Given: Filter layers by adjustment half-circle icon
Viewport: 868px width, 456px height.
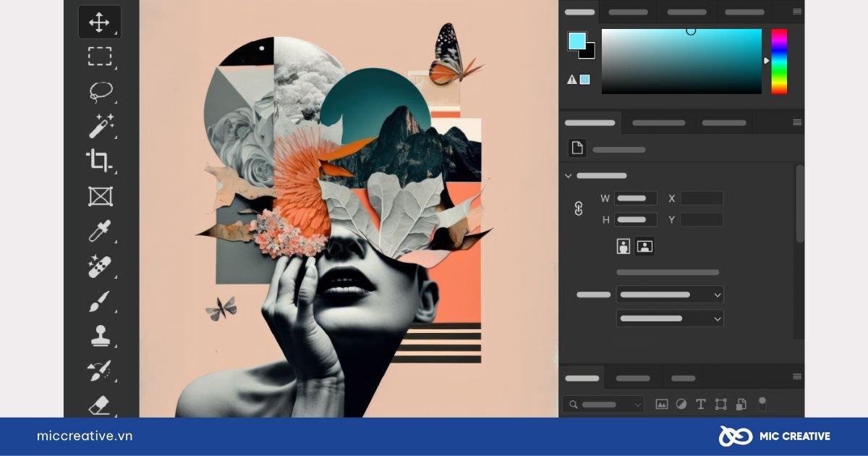Looking at the screenshot, I should [x=681, y=405].
